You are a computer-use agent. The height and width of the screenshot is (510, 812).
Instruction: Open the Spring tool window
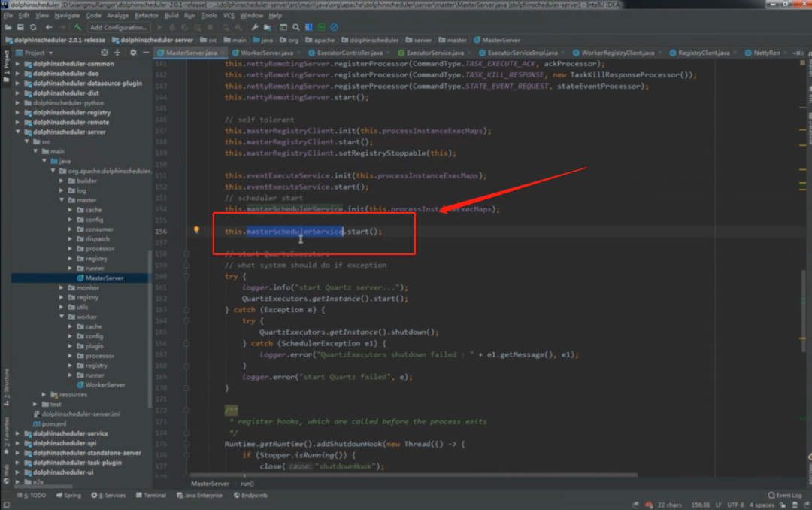(x=68, y=496)
